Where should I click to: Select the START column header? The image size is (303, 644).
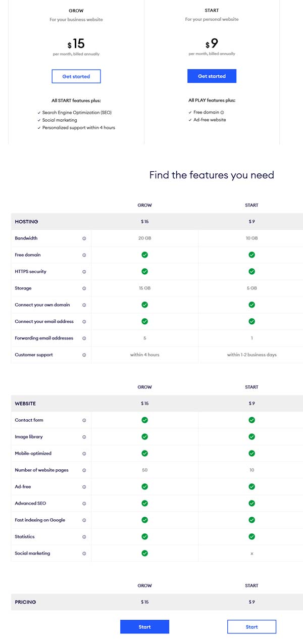coord(251,205)
